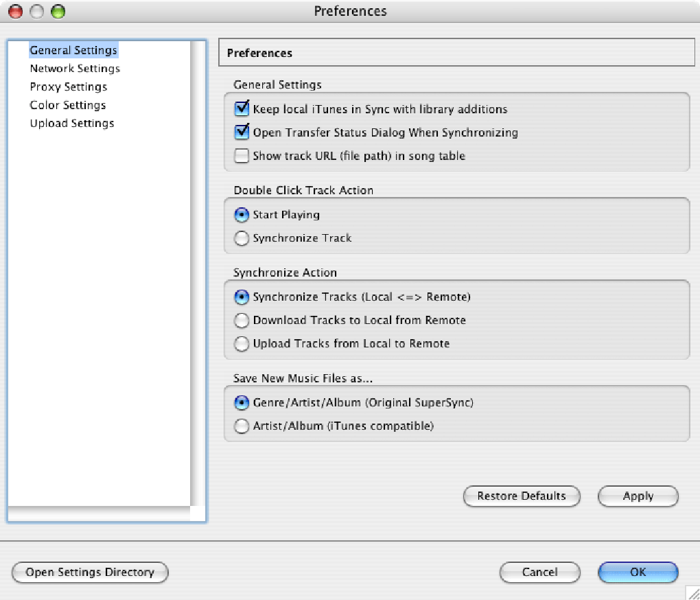Select Download Tracks to Local from Remote
700x600 pixels.
pyautogui.click(x=242, y=321)
